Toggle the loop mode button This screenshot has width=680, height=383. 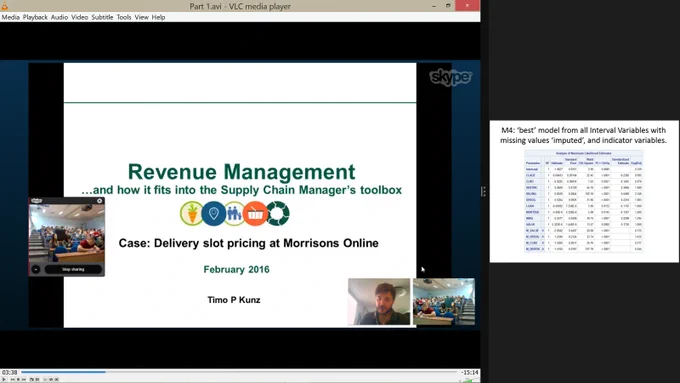[51, 380]
